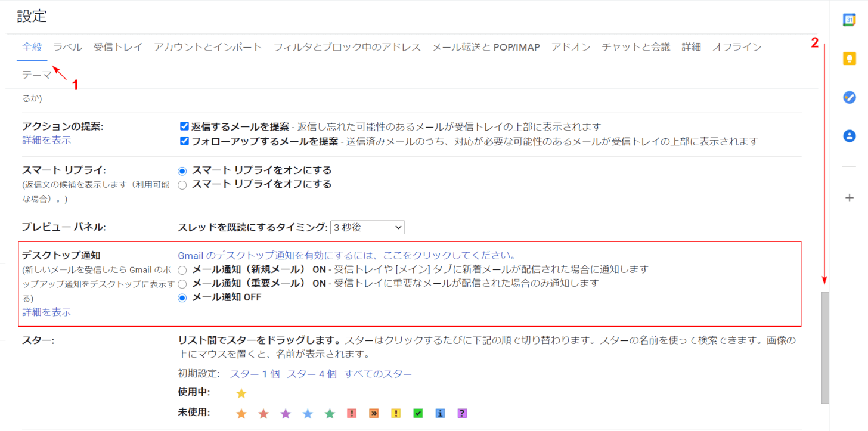
Task: Click the plus icon to get add-ons
Action: pyautogui.click(x=850, y=198)
